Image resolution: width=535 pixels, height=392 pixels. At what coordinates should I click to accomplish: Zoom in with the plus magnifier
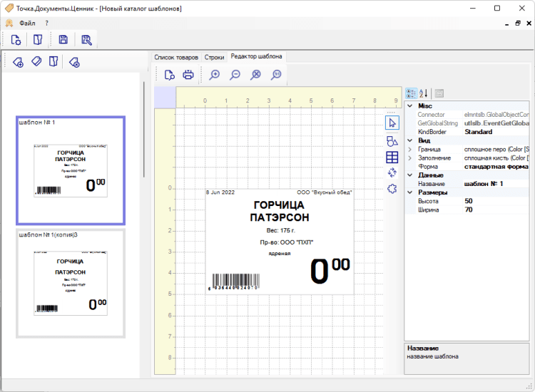pos(214,75)
